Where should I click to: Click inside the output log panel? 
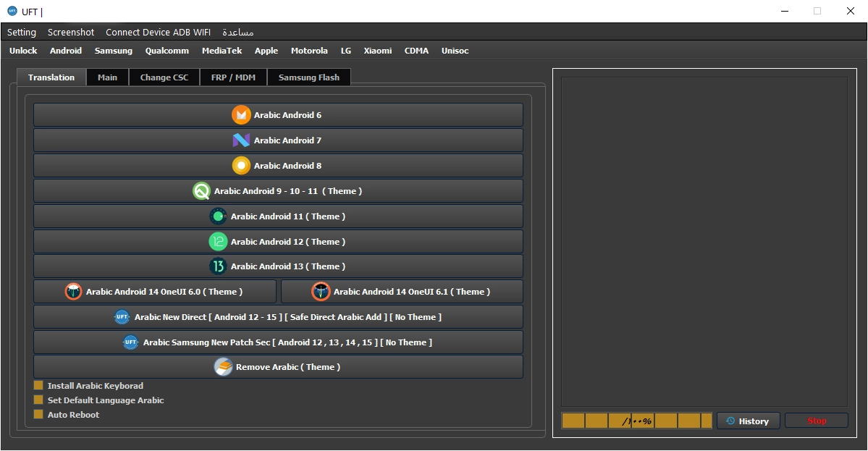point(704,242)
